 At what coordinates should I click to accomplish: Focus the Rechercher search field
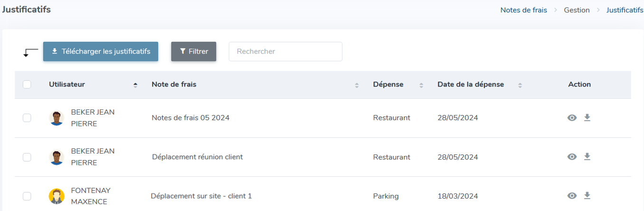[285, 51]
